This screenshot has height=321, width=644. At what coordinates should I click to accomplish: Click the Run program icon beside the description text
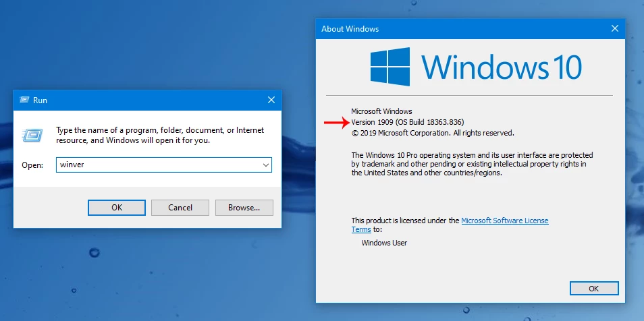[x=32, y=135]
